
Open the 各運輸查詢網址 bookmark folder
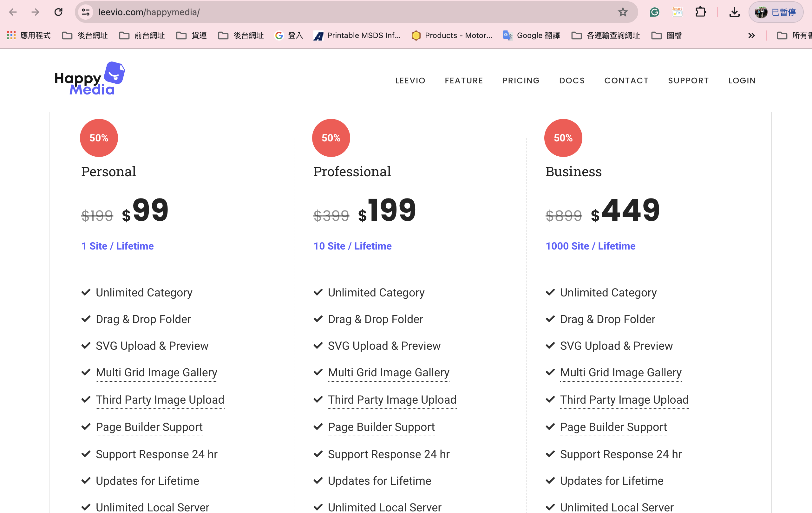coord(606,36)
